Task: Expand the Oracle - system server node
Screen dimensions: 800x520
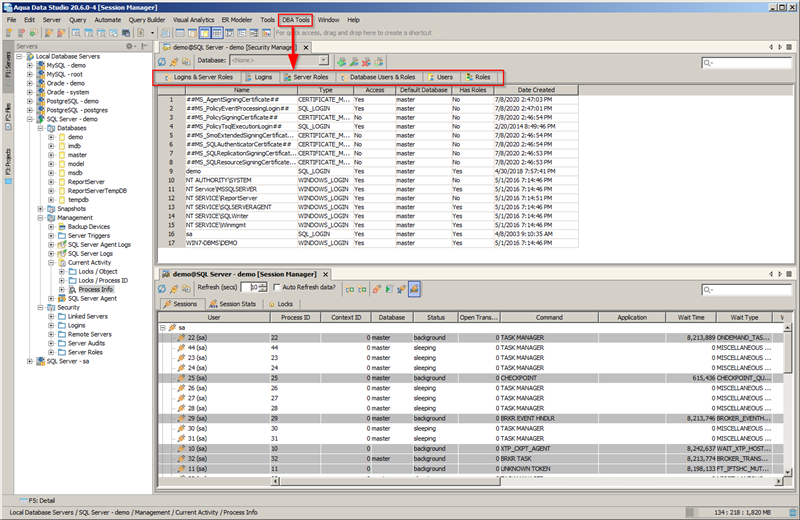Action: tap(30, 92)
